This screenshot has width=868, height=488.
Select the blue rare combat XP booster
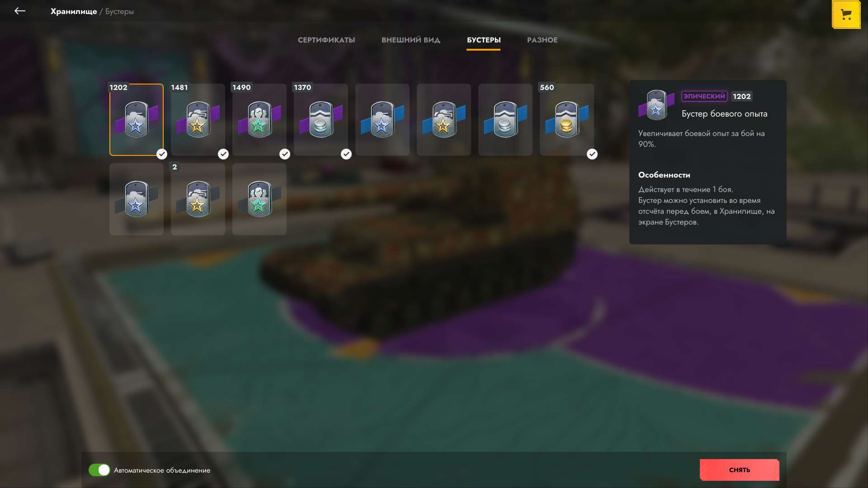382,120
